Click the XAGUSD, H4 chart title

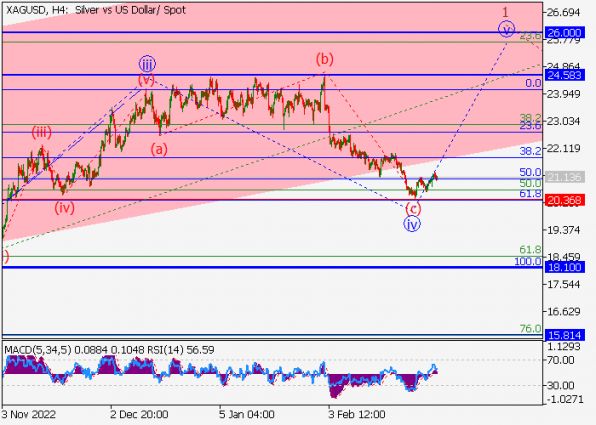coord(96,10)
